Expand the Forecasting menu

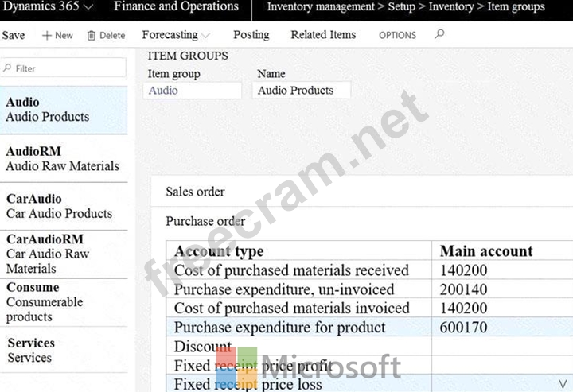[x=176, y=35]
